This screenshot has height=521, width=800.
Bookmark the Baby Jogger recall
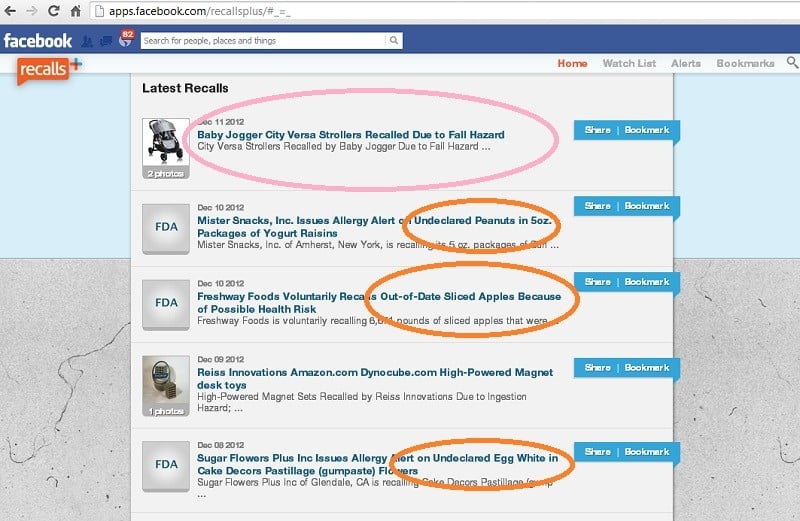pos(647,130)
